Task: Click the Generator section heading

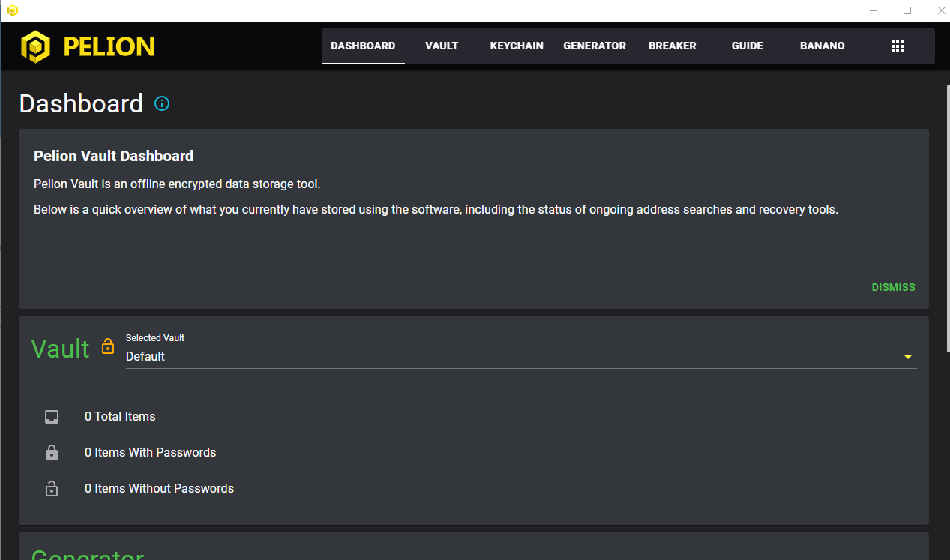Action: point(88,555)
